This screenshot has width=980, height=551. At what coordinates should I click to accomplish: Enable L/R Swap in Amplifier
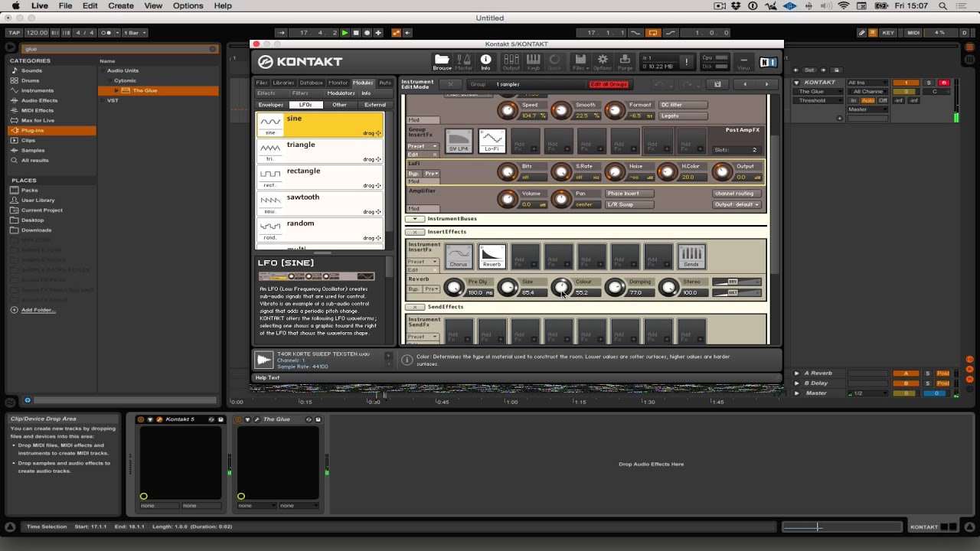(629, 204)
